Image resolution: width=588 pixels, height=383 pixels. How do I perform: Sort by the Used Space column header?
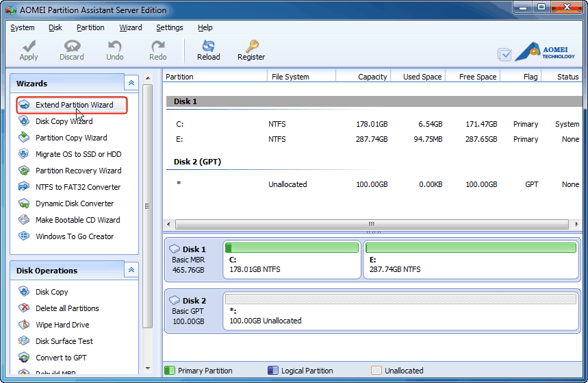(418, 77)
